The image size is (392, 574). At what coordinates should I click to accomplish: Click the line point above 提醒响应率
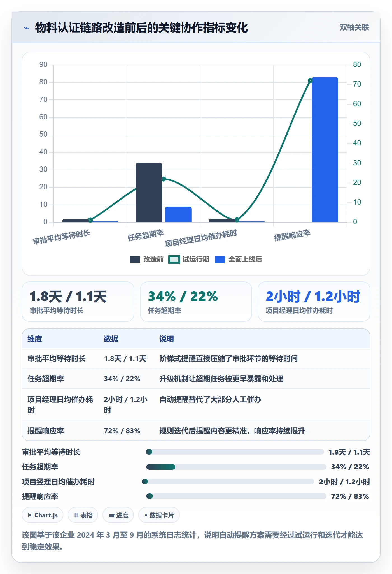point(310,81)
